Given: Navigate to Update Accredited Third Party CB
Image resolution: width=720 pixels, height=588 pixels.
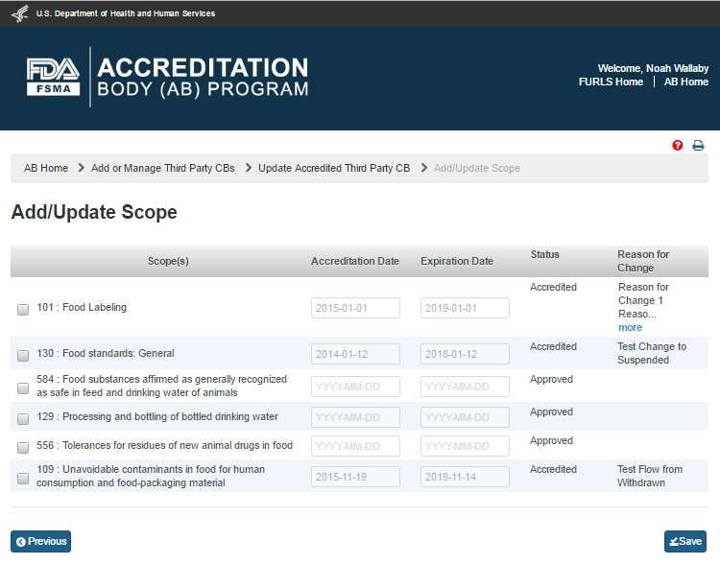Looking at the screenshot, I should pyautogui.click(x=334, y=168).
